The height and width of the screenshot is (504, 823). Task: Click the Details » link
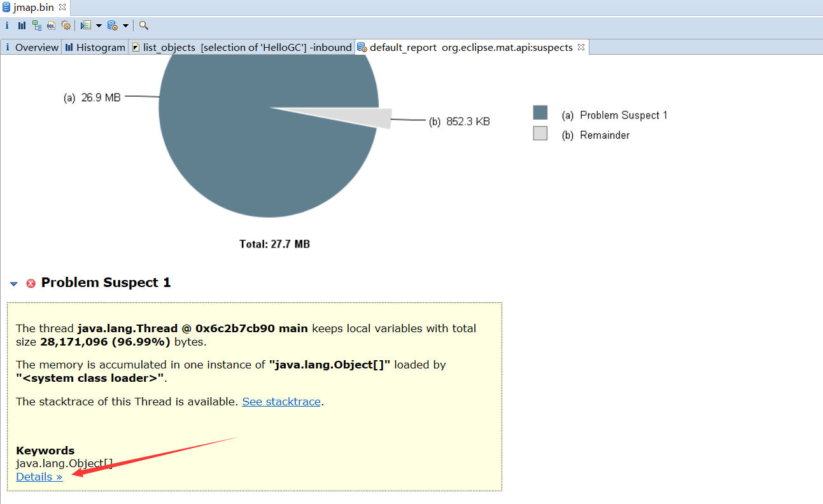click(x=39, y=477)
